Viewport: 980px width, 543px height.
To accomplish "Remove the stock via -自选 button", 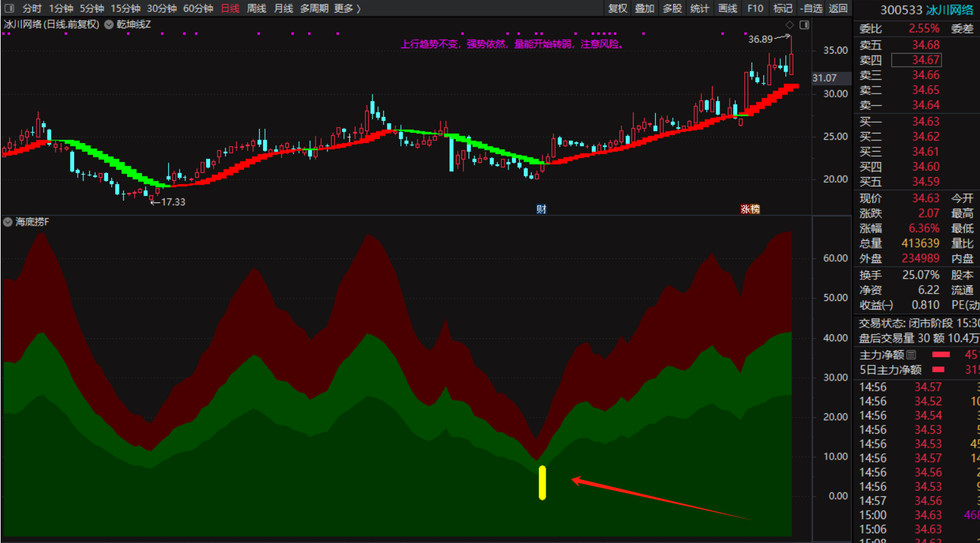I will coord(811,8).
